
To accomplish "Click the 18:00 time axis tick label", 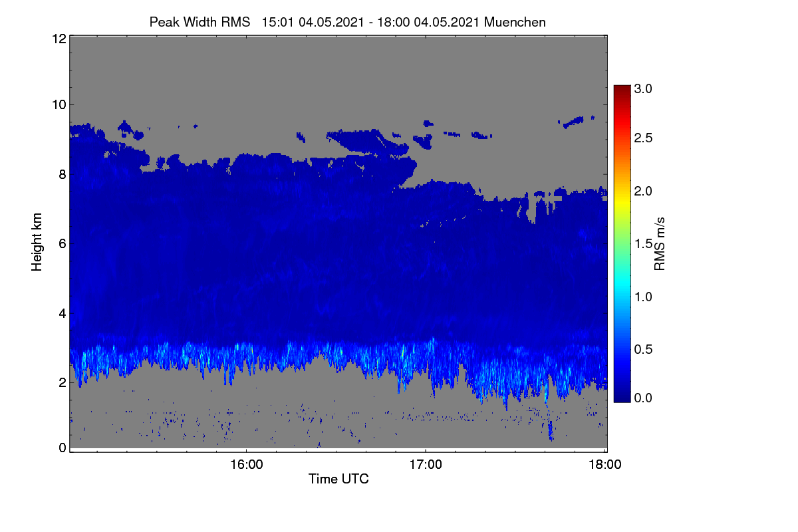I will pyautogui.click(x=605, y=464).
